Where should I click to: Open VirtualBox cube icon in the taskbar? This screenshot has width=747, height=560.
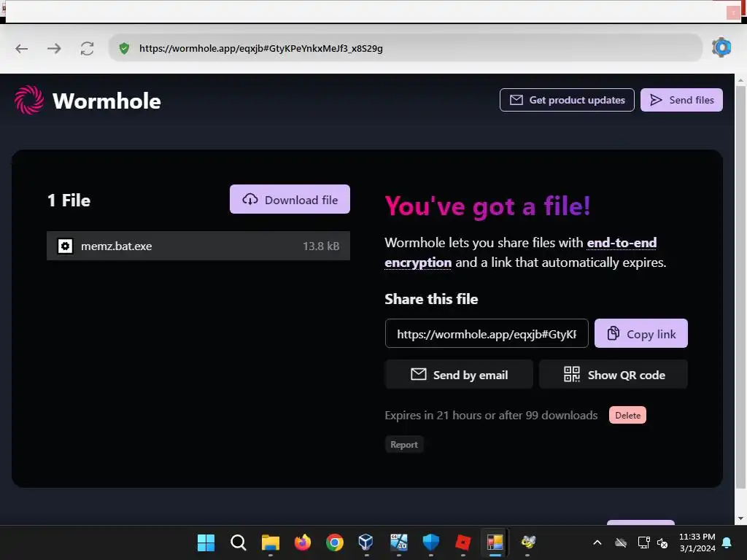[x=366, y=542]
